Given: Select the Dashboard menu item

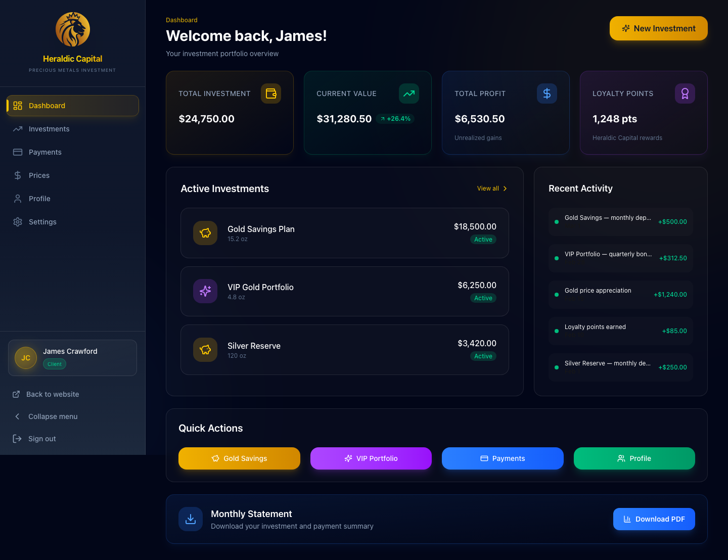Looking at the screenshot, I should pos(47,106).
